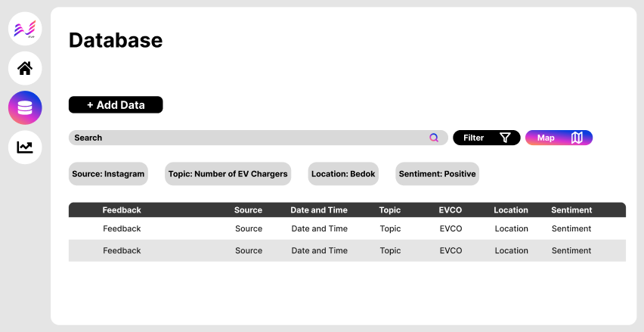Toggle the Sentiment: Positive filter chip

[x=438, y=174]
